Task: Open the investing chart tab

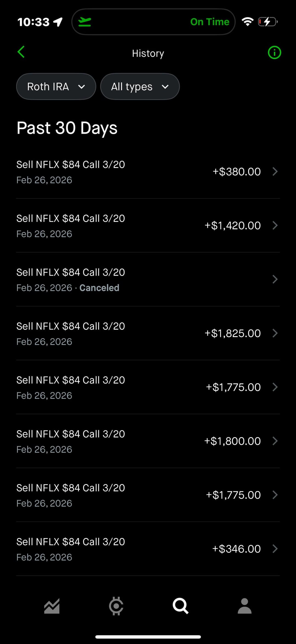Action: [x=52, y=606]
